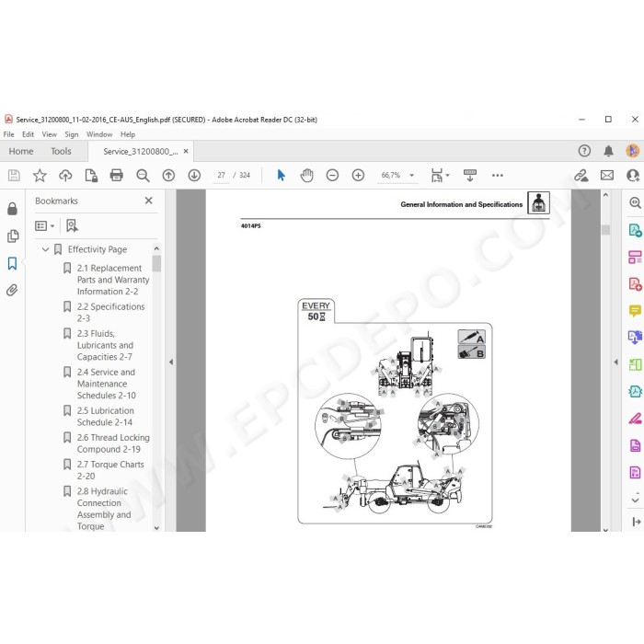The image size is (644, 644).
Task: Go to the previous page
Action: point(168,176)
